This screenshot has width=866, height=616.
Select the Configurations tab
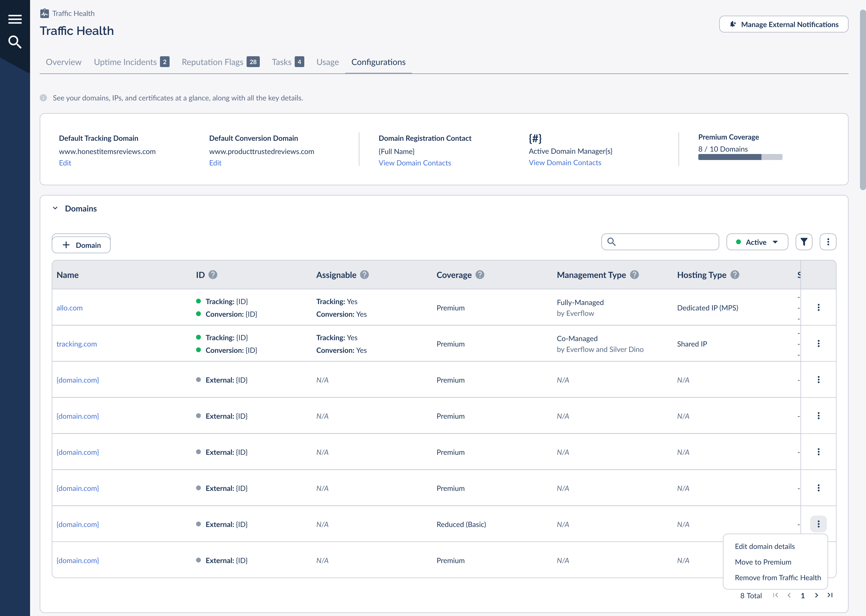[x=378, y=62]
